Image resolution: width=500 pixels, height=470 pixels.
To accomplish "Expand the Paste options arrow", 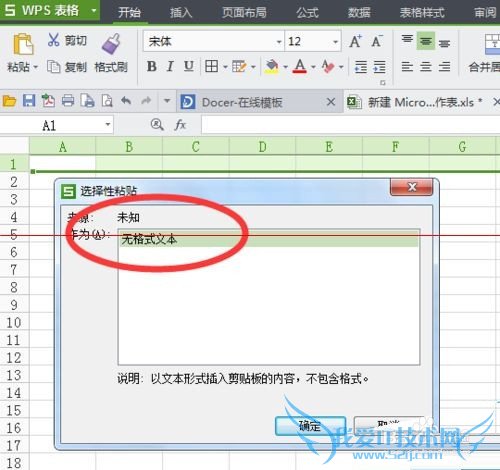I will tap(35, 67).
